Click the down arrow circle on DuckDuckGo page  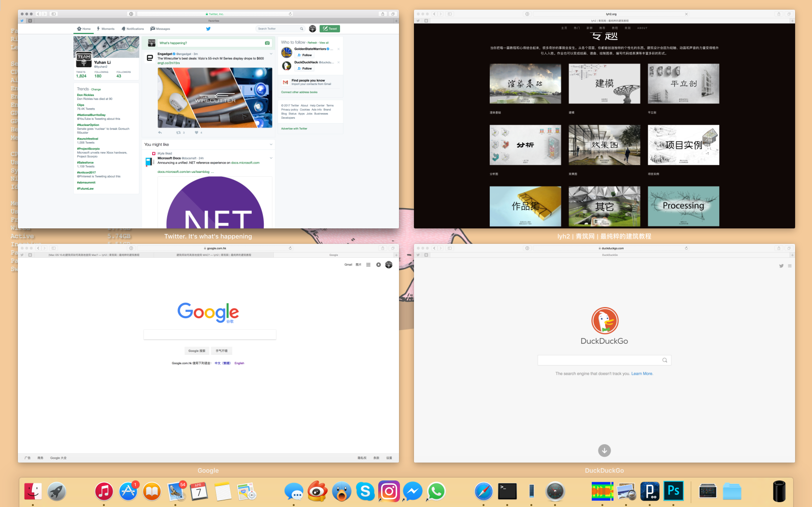[x=604, y=451]
